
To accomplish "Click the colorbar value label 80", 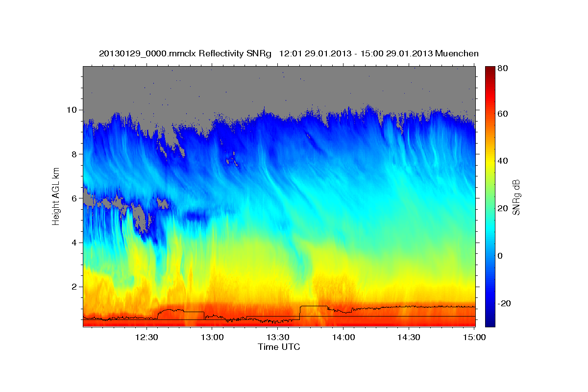I will (x=502, y=69).
